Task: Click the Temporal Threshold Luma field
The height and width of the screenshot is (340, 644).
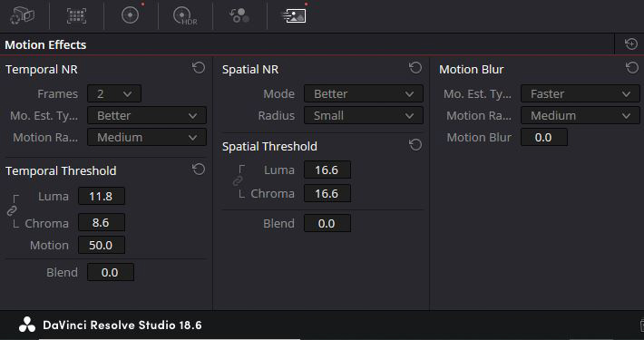Action: click(x=102, y=196)
